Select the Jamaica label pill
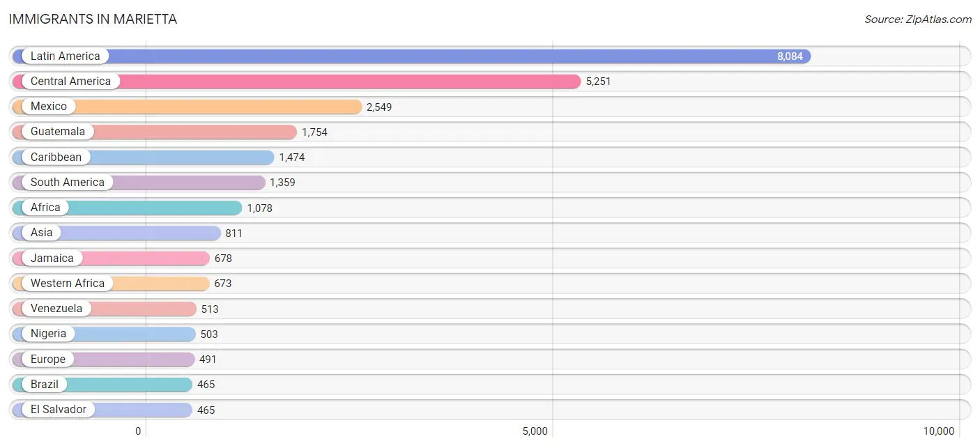Screen dimensions: 980x448 pos(52,258)
